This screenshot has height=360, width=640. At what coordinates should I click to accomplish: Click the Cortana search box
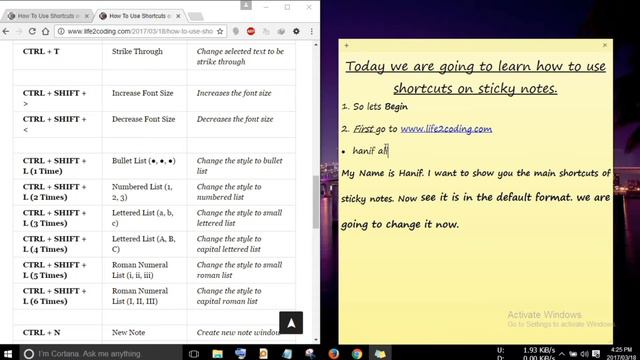coord(100,353)
